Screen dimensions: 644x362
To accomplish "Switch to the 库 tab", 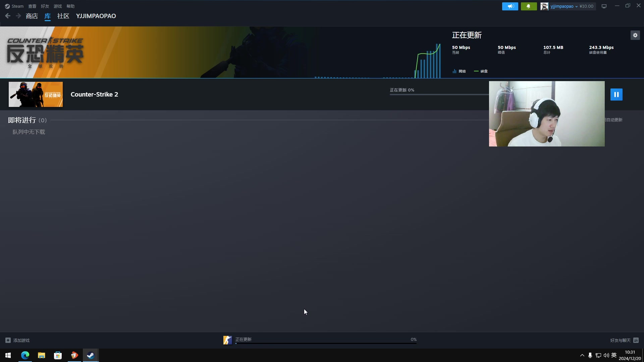I will [x=48, y=16].
